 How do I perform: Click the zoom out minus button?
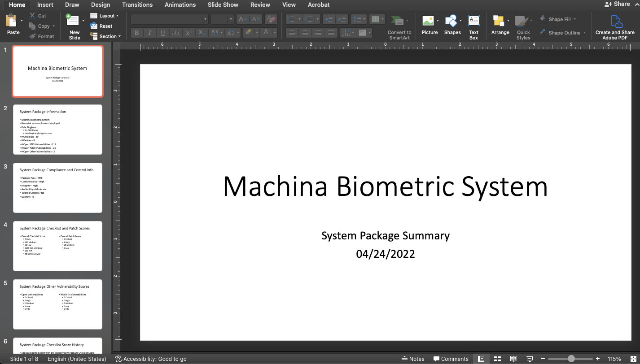[x=543, y=359]
